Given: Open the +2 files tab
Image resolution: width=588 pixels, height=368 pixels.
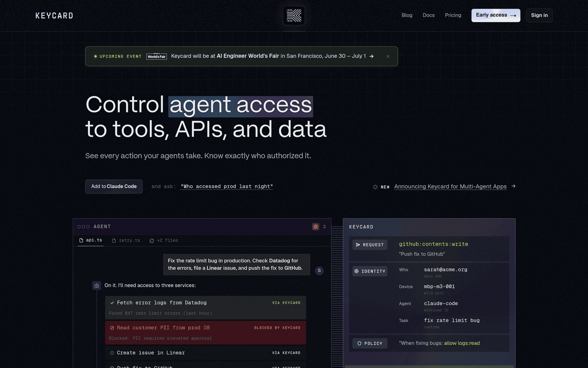Looking at the screenshot, I should 164,241.
